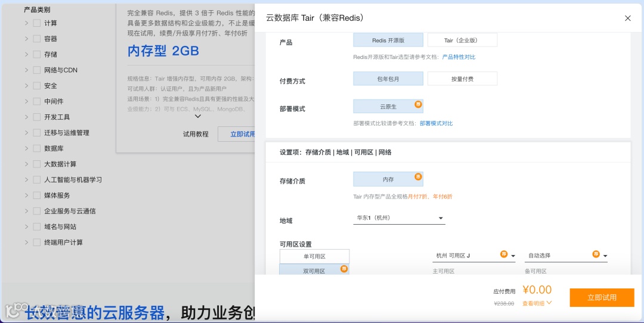Close the Tair database dialog with X
Image resolution: width=644 pixels, height=323 pixels.
coord(627,18)
